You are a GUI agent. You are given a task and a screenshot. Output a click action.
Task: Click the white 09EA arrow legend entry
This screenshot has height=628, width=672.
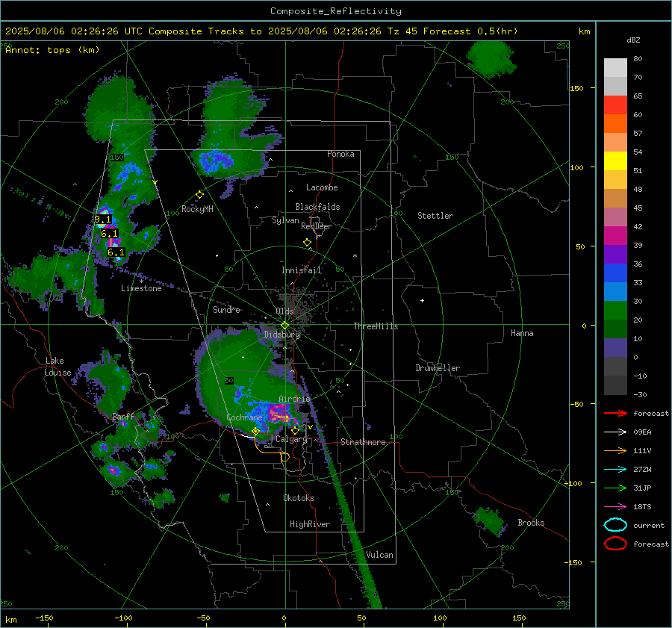pyautogui.click(x=615, y=432)
